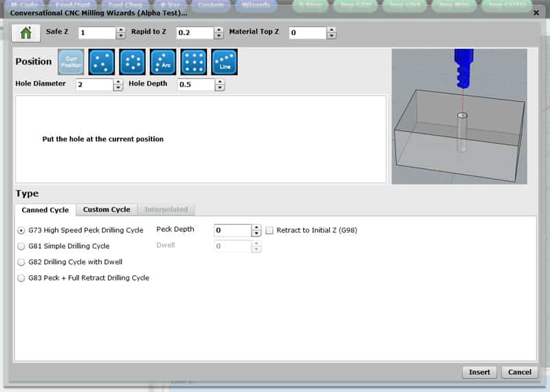550x392 pixels.
Task: Open the Canned Cycle tab
Action: point(45,209)
